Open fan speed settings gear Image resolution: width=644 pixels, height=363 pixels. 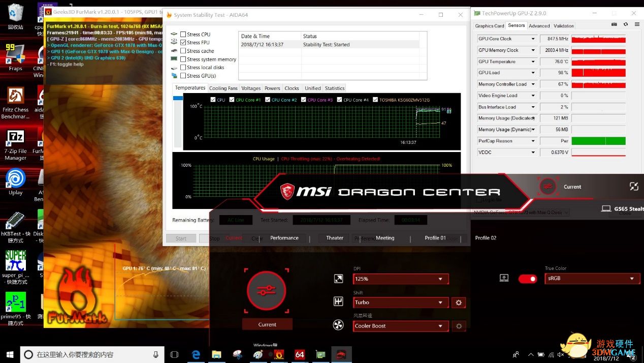tap(459, 326)
